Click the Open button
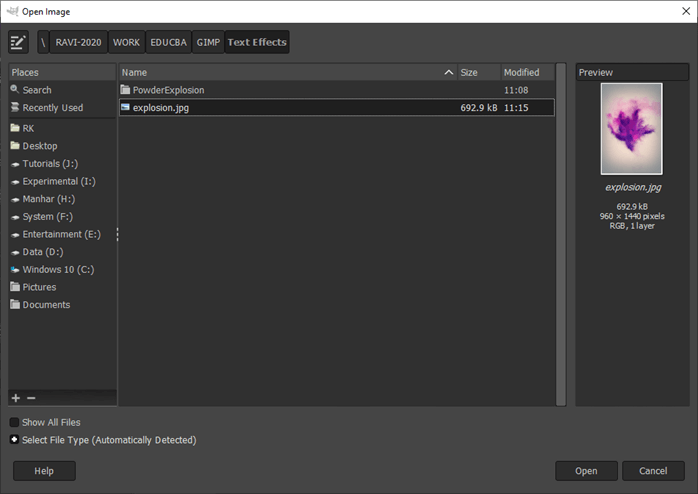This screenshot has height=494, width=698. pyautogui.click(x=586, y=471)
